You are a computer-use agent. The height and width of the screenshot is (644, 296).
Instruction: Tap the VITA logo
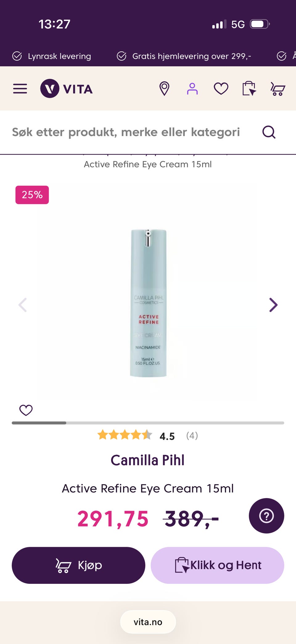pyautogui.click(x=67, y=89)
